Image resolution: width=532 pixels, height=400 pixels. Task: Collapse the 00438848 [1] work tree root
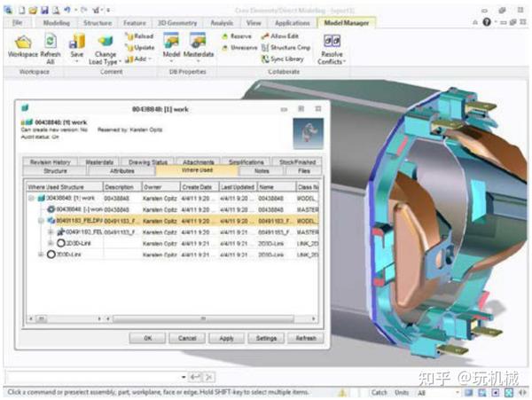pos(31,198)
